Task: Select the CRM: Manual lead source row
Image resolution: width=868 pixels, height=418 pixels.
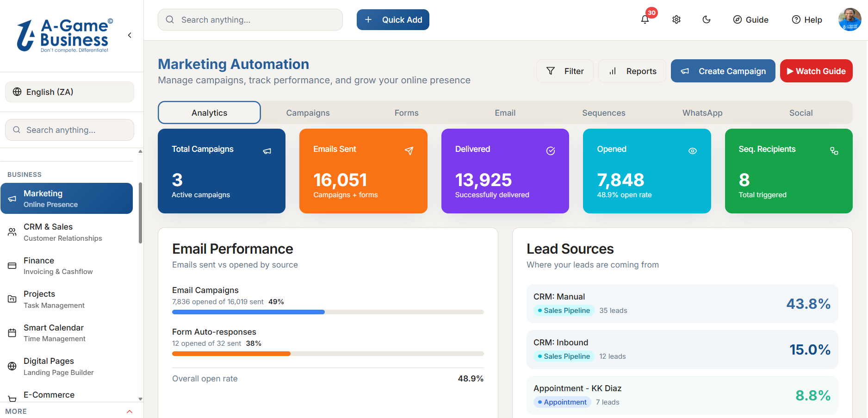Action: pyautogui.click(x=682, y=304)
